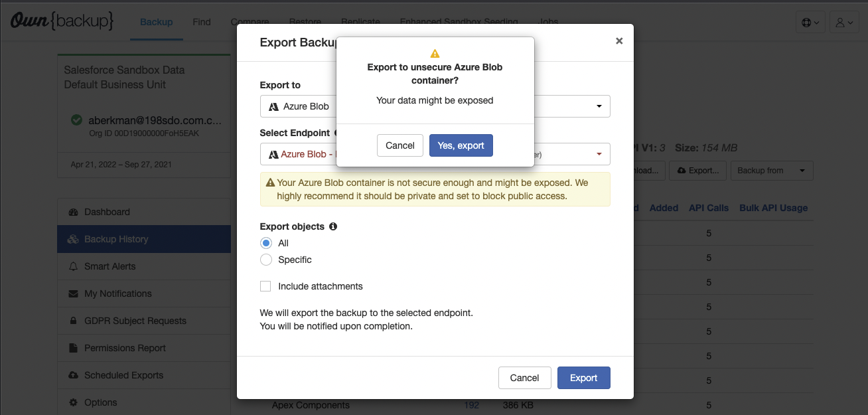Click the Export... button behind the dialog
The image size is (868, 415).
pos(697,171)
